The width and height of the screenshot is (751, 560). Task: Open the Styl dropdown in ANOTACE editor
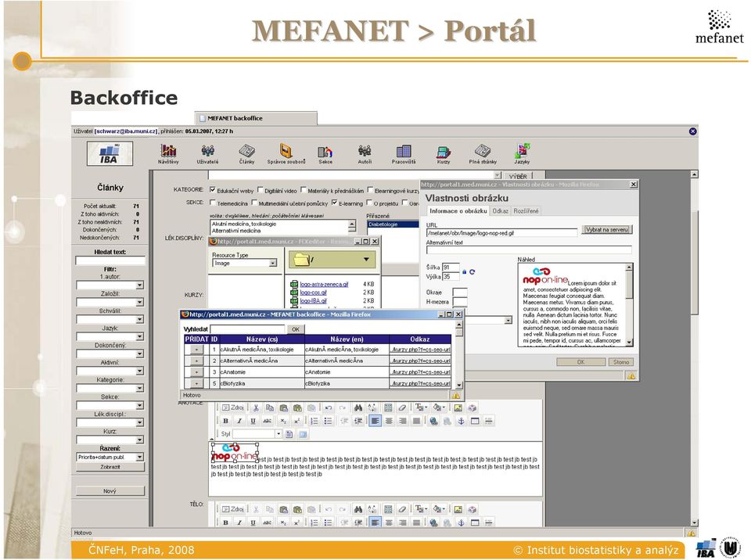click(257, 433)
